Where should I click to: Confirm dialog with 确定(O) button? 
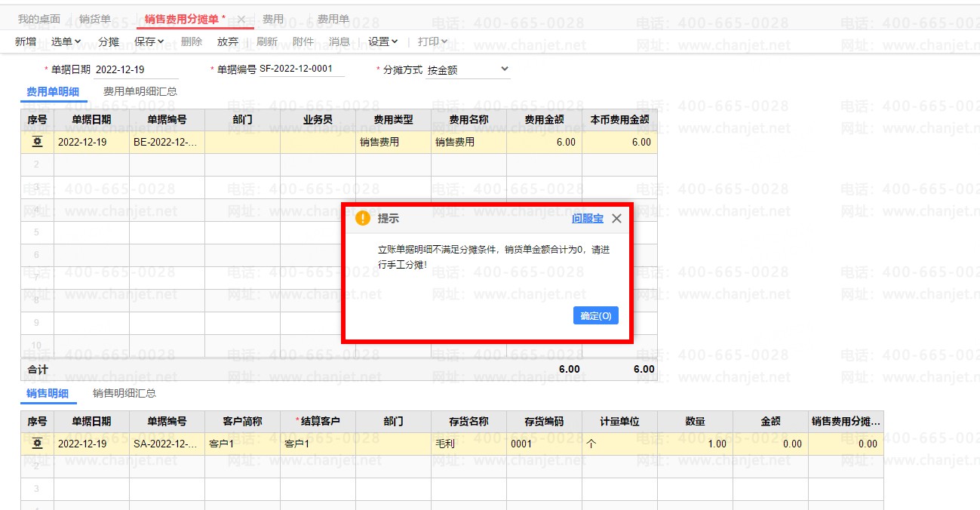(x=595, y=315)
